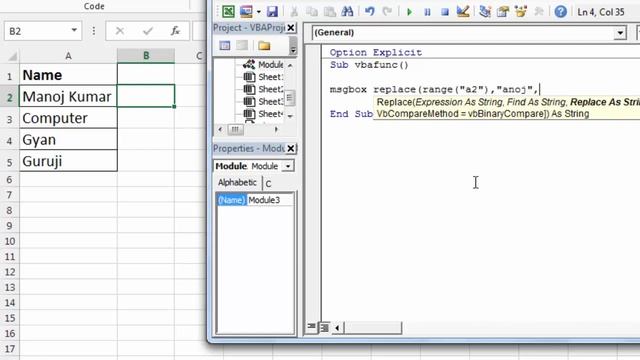Toggle Folders icon in Project pane
640x360 pixels.
264,45
